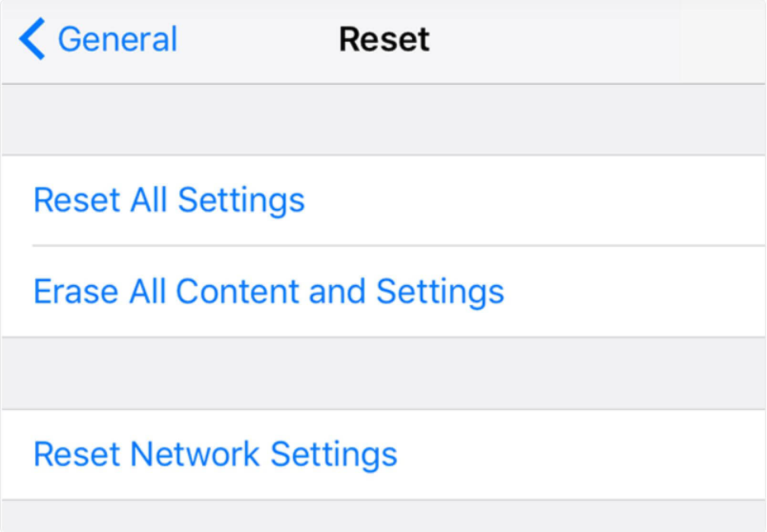Click the word General in navigation bar

[x=117, y=39]
